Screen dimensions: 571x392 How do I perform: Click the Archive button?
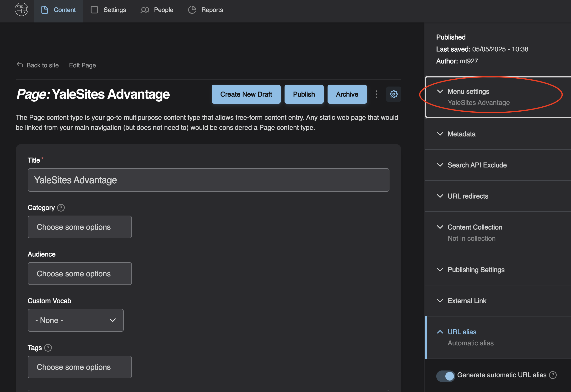(x=347, y=94)
